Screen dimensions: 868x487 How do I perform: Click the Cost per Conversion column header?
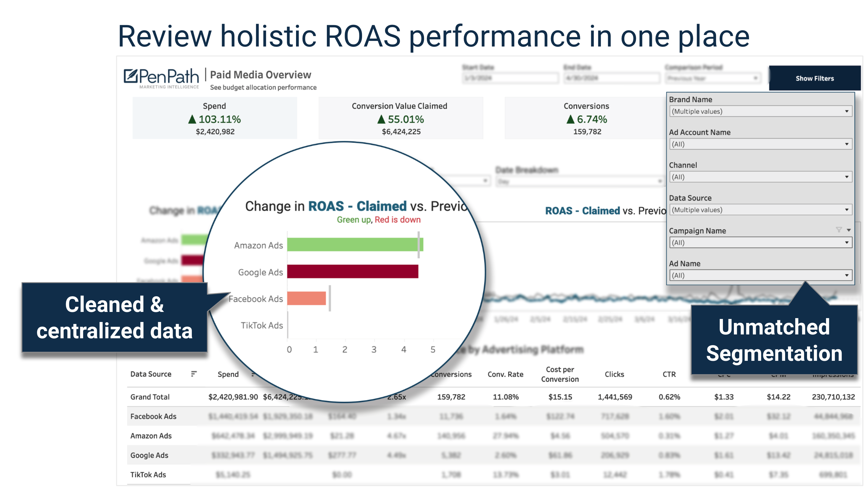(560, 374)
